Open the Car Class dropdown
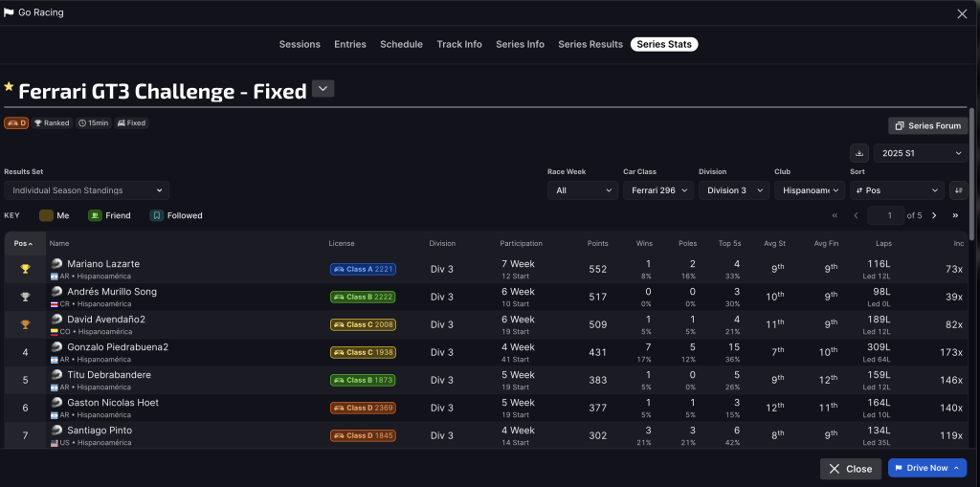This screenshot has height=487, width=980. click(x=657, y=190)
